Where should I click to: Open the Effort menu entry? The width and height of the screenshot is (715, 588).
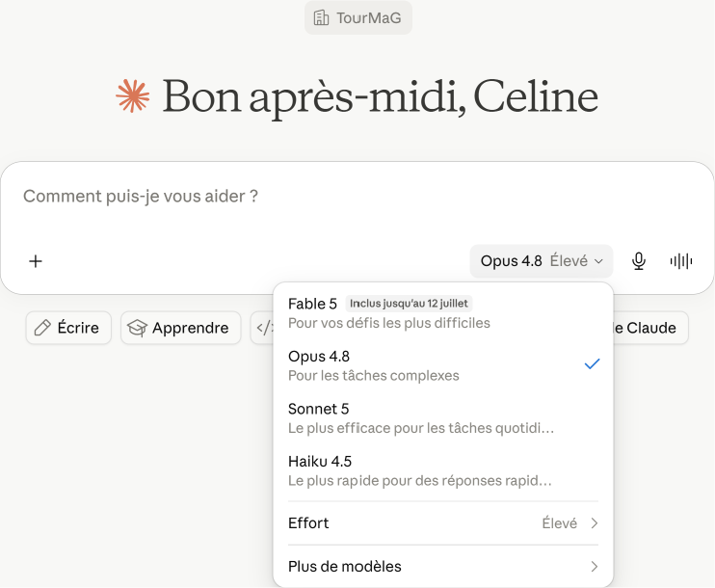pyautogui.click(x=443, y=523)
